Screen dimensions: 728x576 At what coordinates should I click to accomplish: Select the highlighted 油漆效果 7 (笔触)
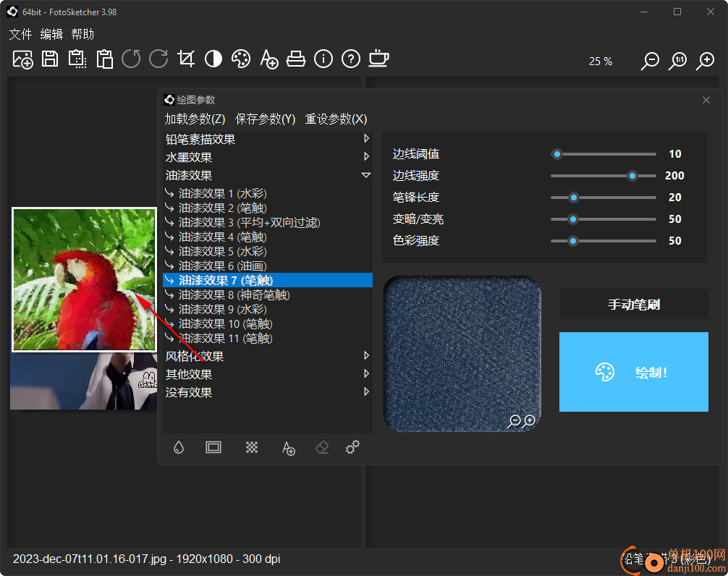(x=268, y=280)
